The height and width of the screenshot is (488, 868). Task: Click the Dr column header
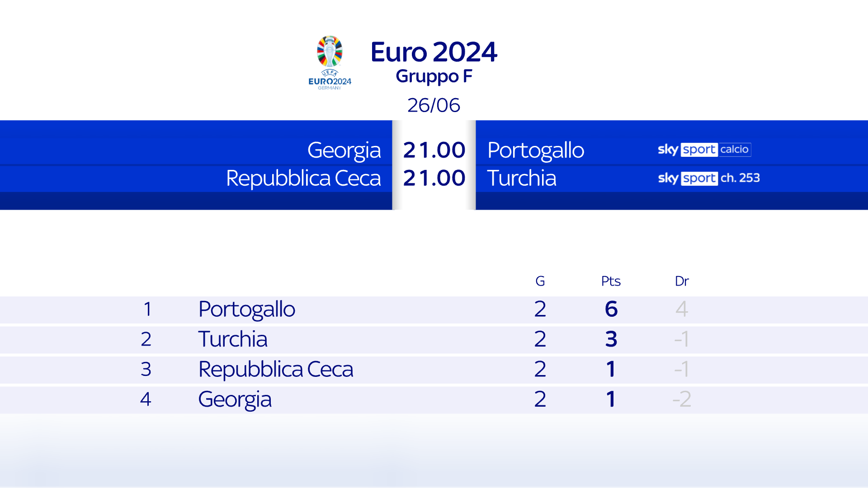point(681,281)
